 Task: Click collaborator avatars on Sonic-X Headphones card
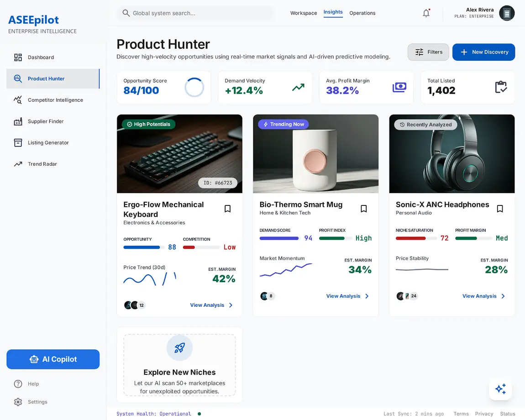407,296
